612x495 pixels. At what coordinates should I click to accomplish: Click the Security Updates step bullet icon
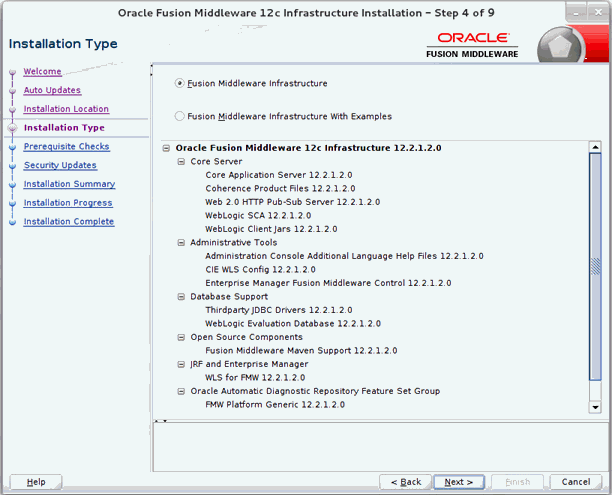[x=12, y=166]
